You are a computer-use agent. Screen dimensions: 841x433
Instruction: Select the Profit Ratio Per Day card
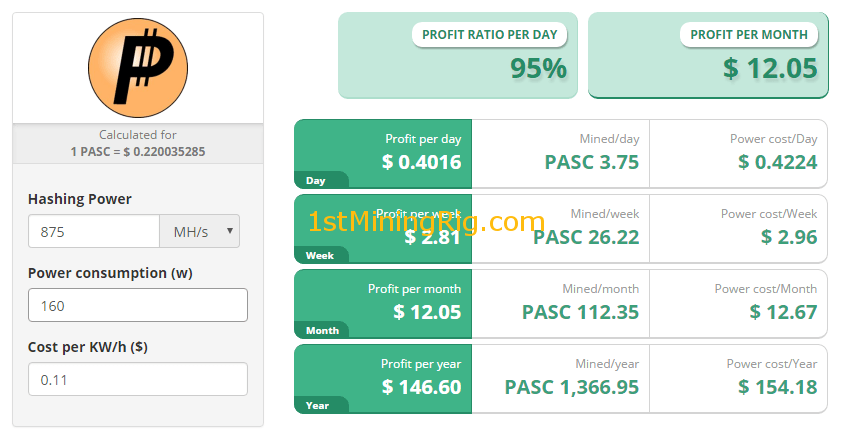point(458,55)
